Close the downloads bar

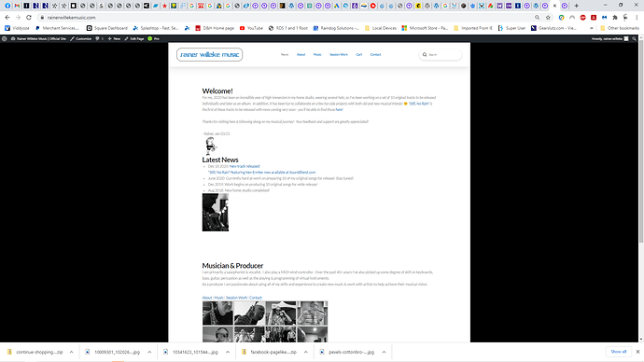[x=637, y=352]
